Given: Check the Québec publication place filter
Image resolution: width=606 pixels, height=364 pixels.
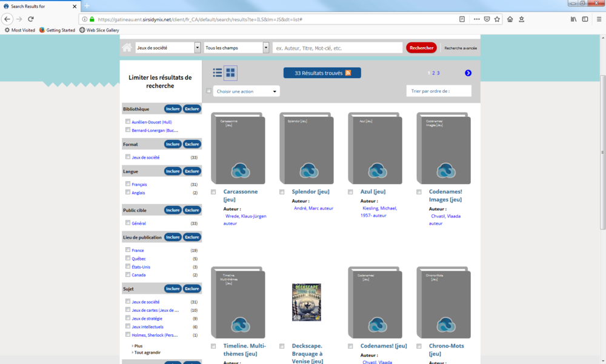Looking at the screenshot, I should point(127,258).
